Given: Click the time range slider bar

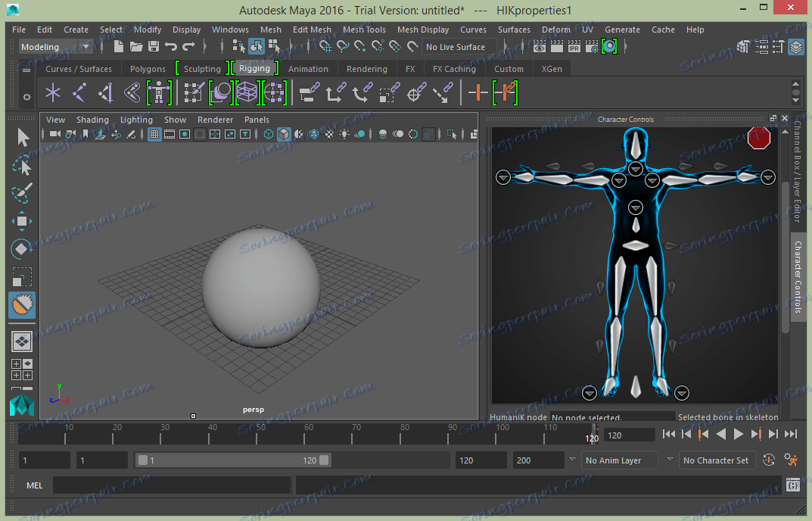Looking at the screenshot, I should [x=232, y=460].
